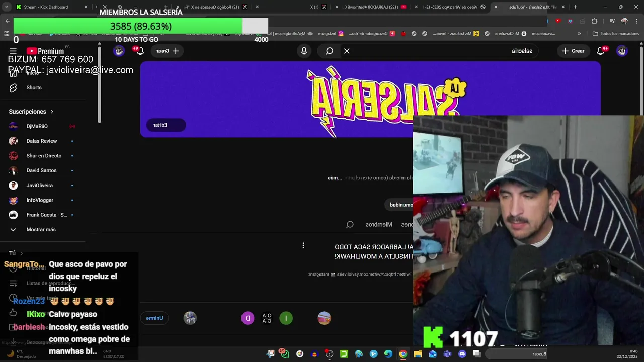Close the Kick Dashboard tab
The height and width of the screenshot is (362, 644).
[86, 7]
